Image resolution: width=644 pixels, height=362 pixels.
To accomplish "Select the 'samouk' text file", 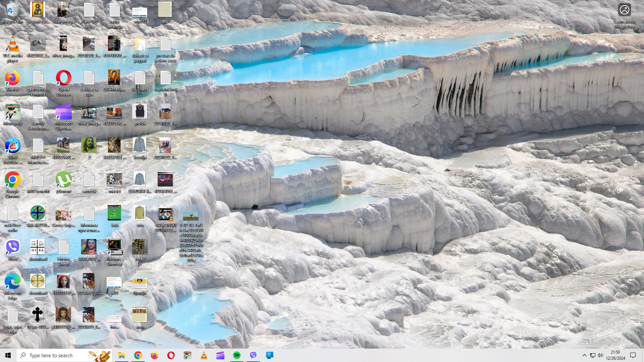I will coord(89,183).
